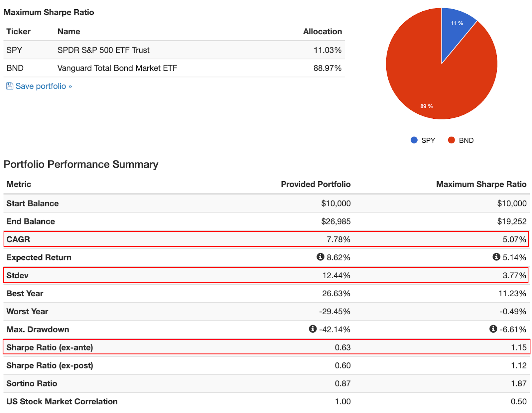Image resolution: width=532 pixels, height=413 pixels.
Task: Click the Portfolio Performance Summary heading
Action: (81, 164)
